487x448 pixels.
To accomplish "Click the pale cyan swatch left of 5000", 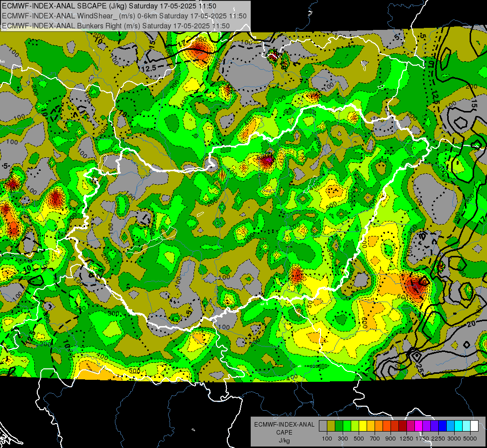I will tap(466, 426).
